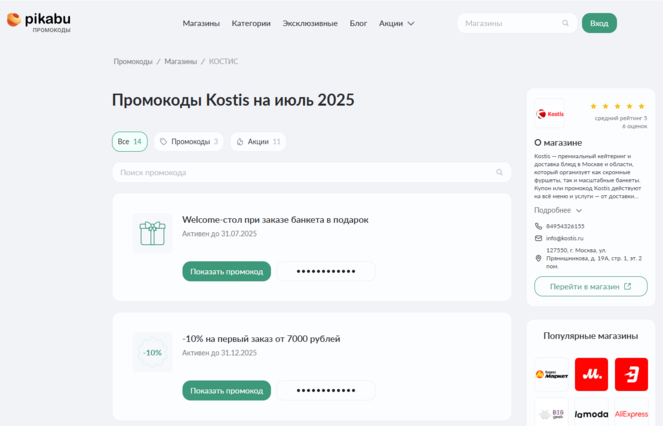Open the AliExpress store logo
Viewport: 663px width, 426px height.
[631, 413]
